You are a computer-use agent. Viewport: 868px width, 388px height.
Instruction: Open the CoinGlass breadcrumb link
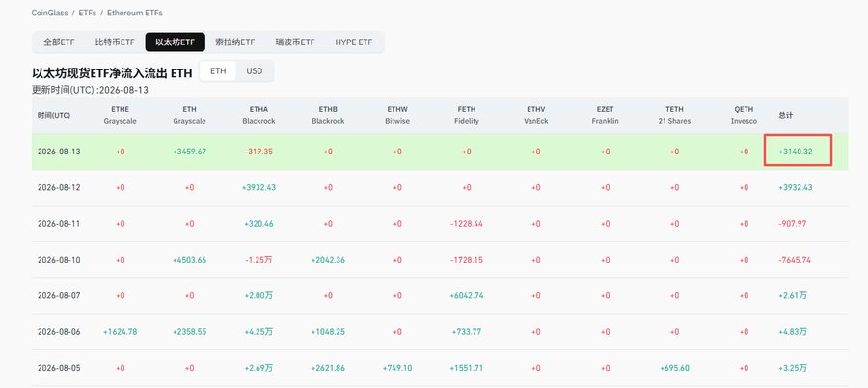point(49,13)
